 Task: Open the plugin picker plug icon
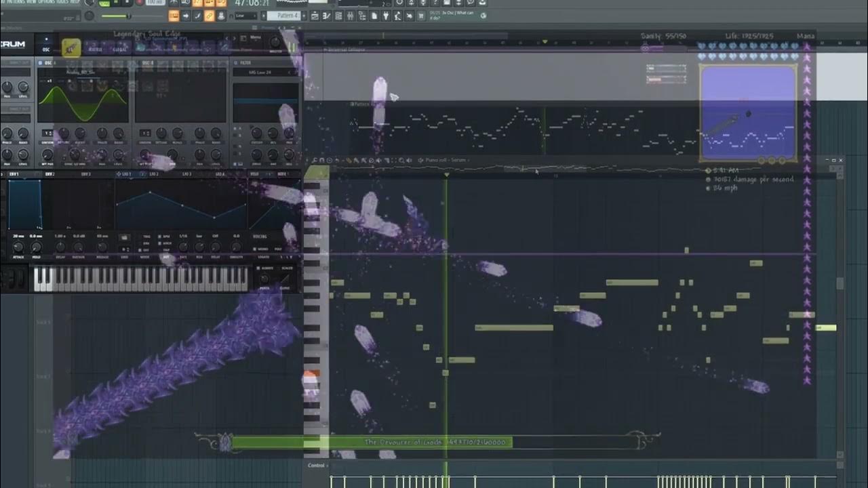click(386, 16)
